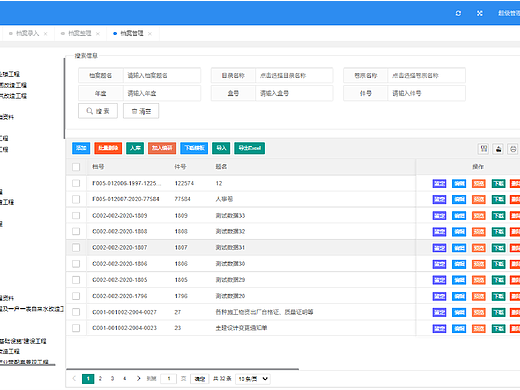Click the blue 添加 button

pyautogui.click(x=81, y=148)
